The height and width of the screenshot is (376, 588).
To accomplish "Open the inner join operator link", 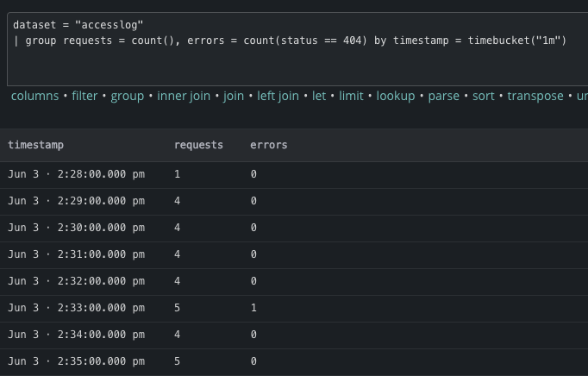I will click(x=184, y=96).
